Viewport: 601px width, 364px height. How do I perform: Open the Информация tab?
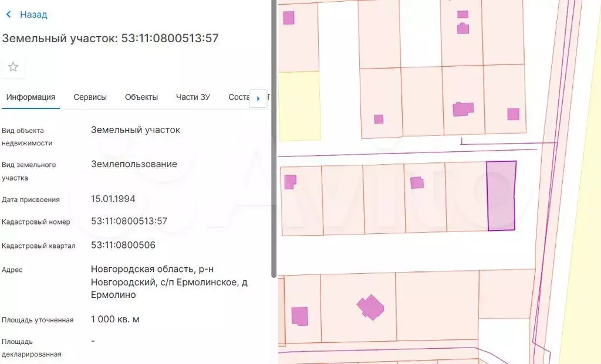point(31,97)
